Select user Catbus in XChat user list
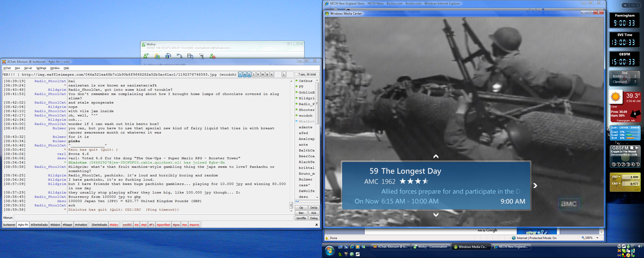644x258 pixels. [x=305, y=81]
